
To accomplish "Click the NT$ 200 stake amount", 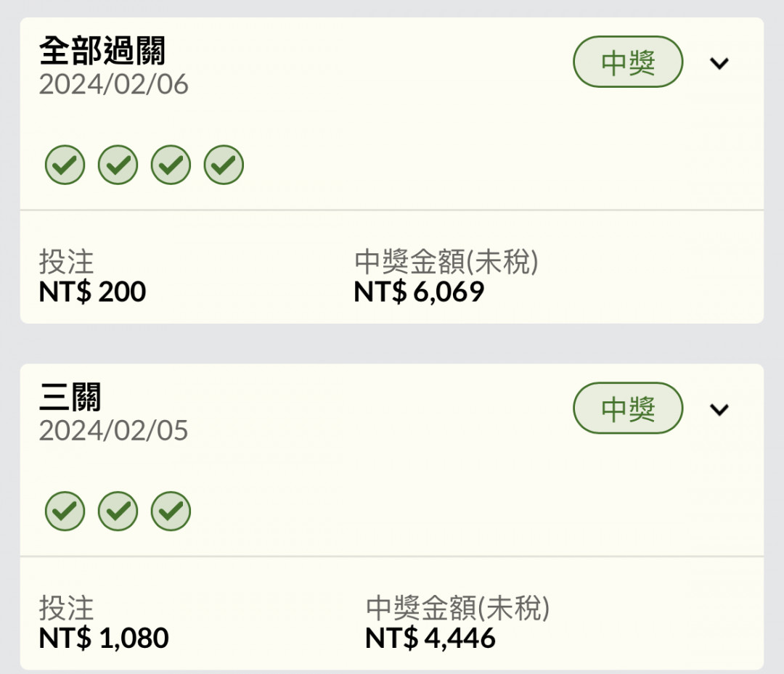I will coord(92,291).
